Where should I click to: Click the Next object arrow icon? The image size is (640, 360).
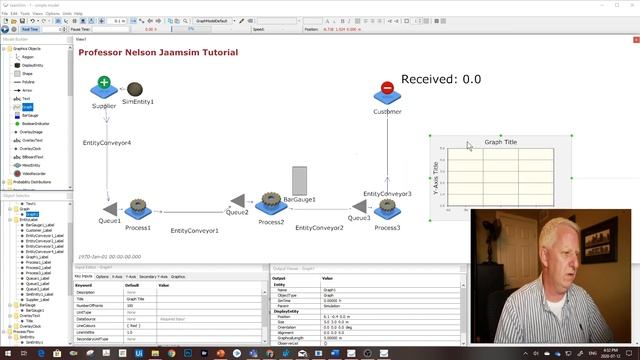[158, 21]
